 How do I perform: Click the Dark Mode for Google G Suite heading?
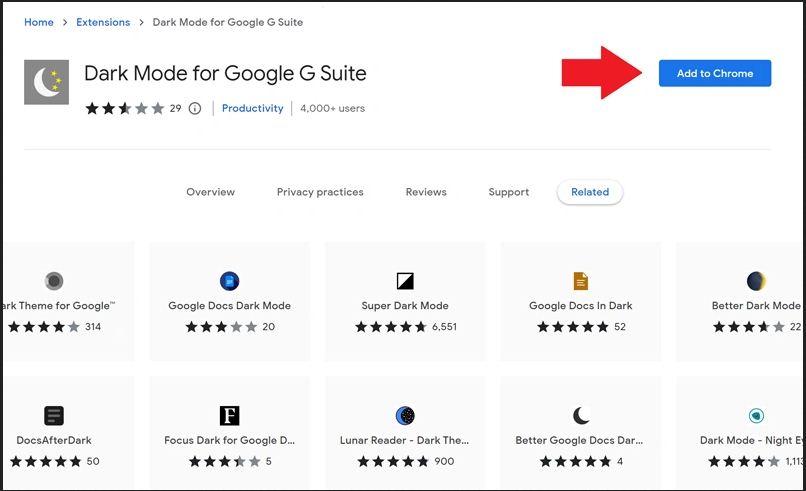tap(225, 73)
